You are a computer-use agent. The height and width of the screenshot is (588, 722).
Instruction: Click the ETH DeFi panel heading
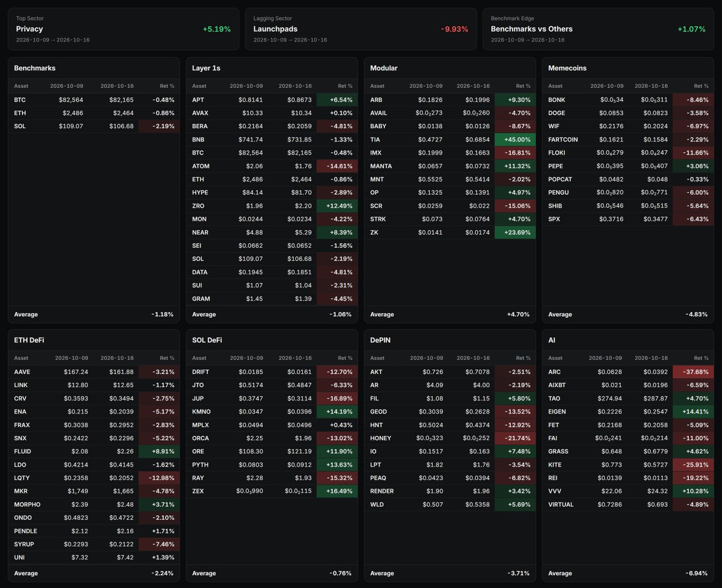29,340
